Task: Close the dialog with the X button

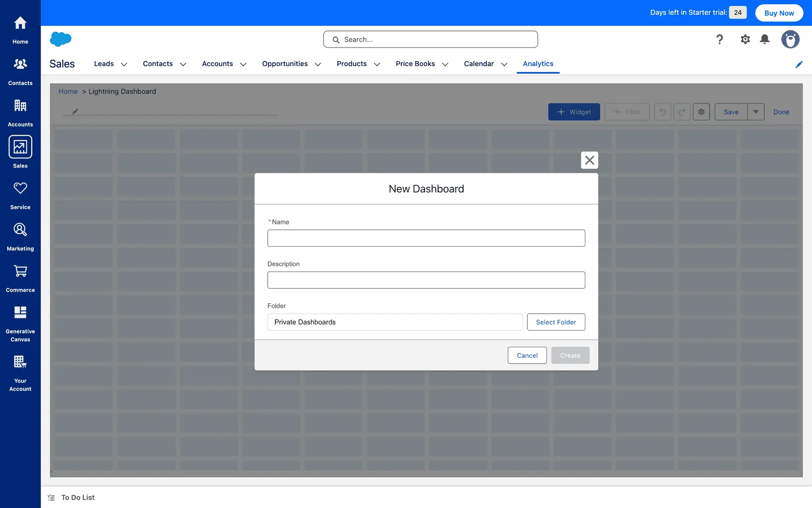Action: pos(590,160)
